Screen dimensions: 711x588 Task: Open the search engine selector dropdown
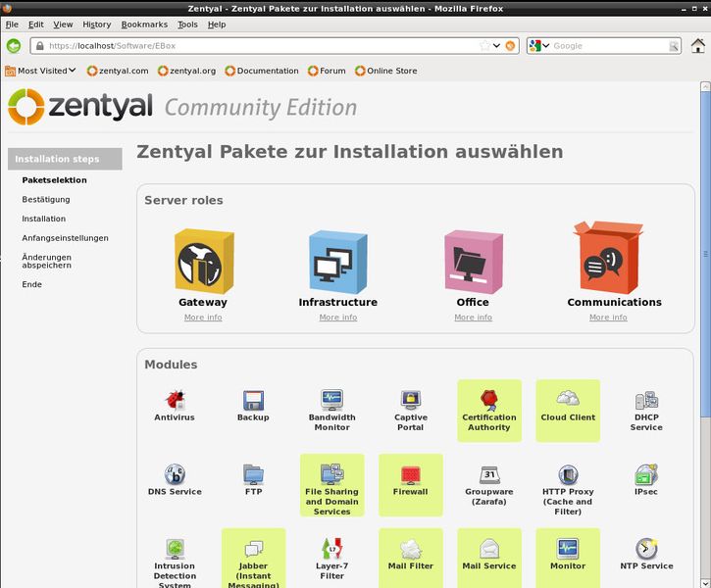click(x=539, y=46)
